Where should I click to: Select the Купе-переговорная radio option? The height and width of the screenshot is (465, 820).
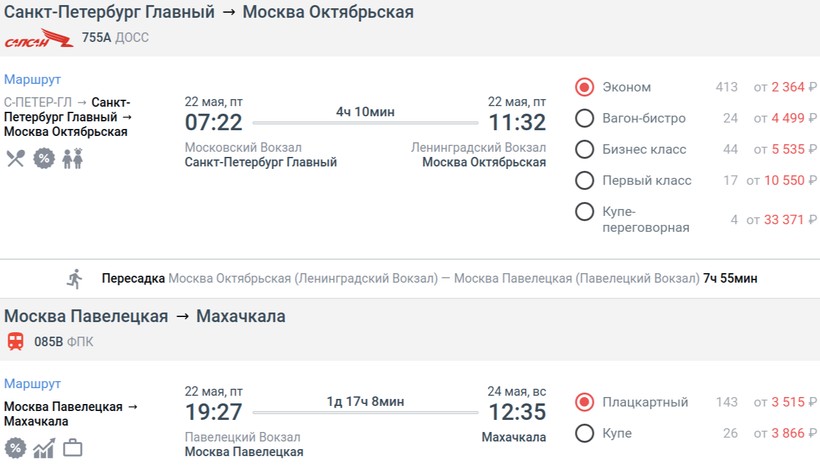(x=584, y=212)
